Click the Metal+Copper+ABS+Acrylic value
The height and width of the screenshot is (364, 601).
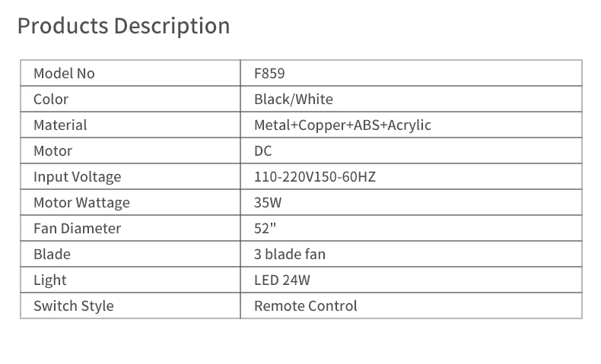click(x=342, y=125)
